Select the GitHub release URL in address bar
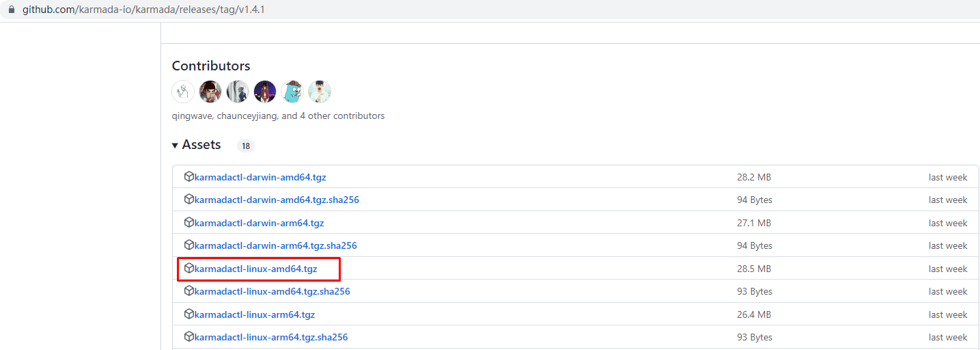This screenshot has height=350, width=980. click(143, 10)
